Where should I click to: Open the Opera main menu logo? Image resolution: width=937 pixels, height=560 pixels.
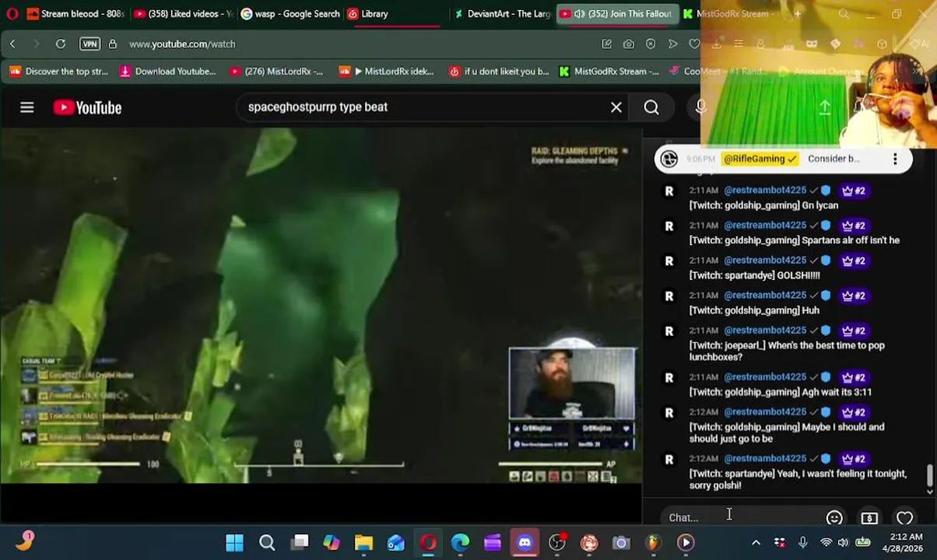12,14
